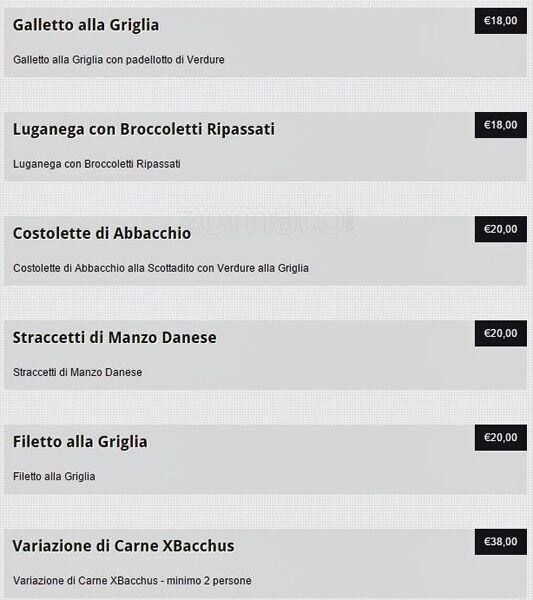This screenshot has height=600, width=533.
Task: Open the Filetto alla Griglia heading
Action: point(80,442)
